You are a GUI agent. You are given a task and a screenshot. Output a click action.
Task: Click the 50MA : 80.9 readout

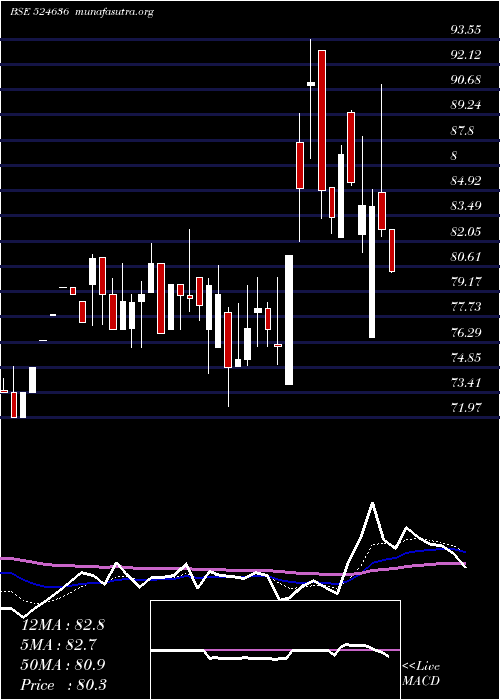(63, 665)
